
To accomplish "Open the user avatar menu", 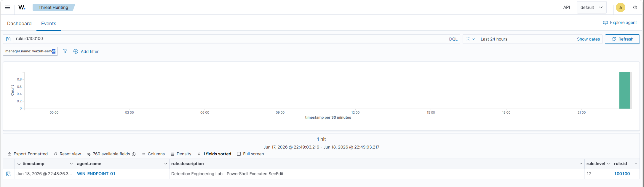I will coord(620,7).
